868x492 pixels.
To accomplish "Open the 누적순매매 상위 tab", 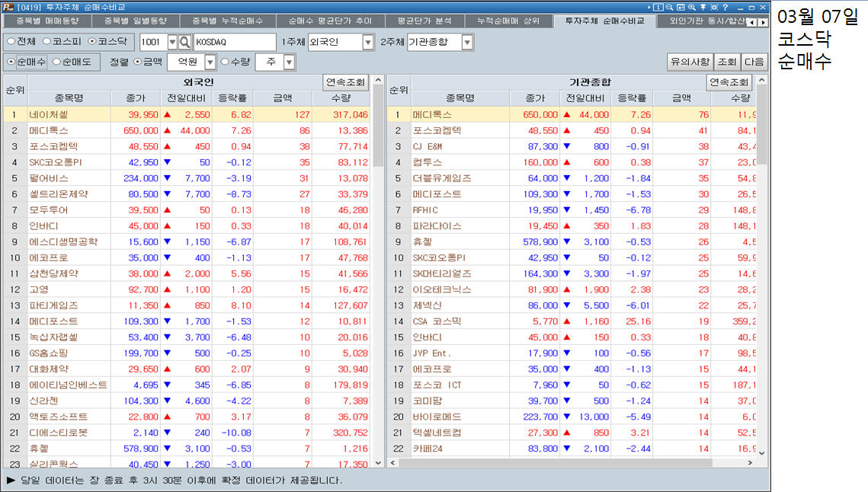I will 508,21.
